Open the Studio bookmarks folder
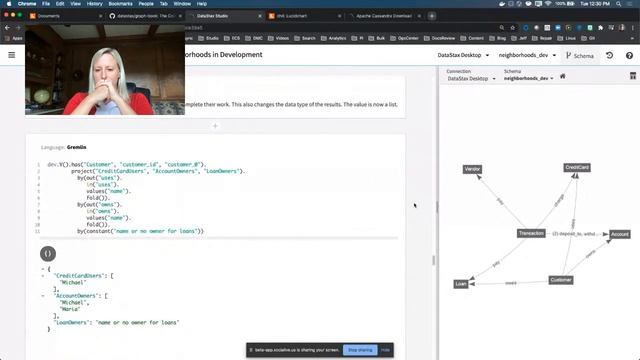This screenshot has width=640, height=360. coord(209,38)
